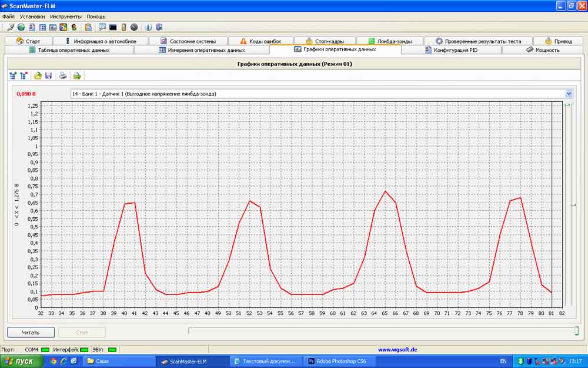
Task: Click the save diskette icon above chart
Action: (48, 75)
